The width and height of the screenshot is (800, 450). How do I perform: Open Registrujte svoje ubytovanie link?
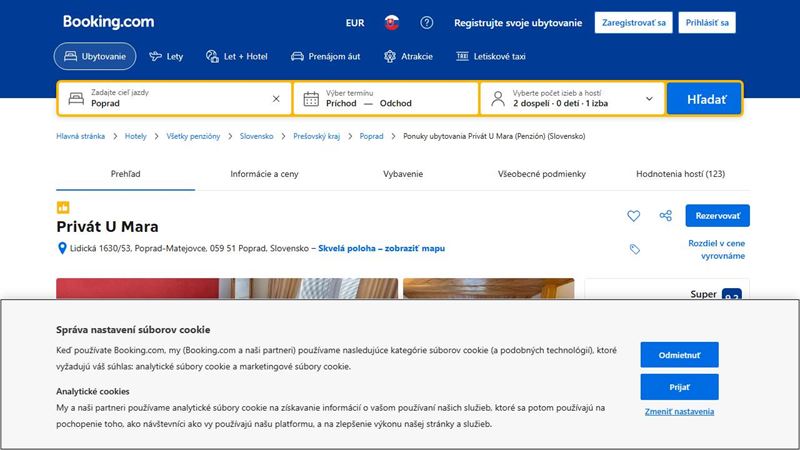coord(518,23)
